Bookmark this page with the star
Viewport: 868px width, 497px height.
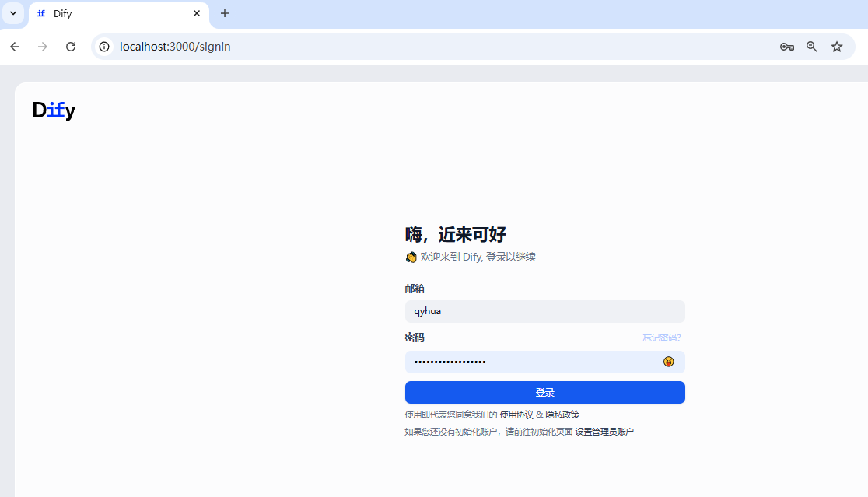tap(836, 47)
